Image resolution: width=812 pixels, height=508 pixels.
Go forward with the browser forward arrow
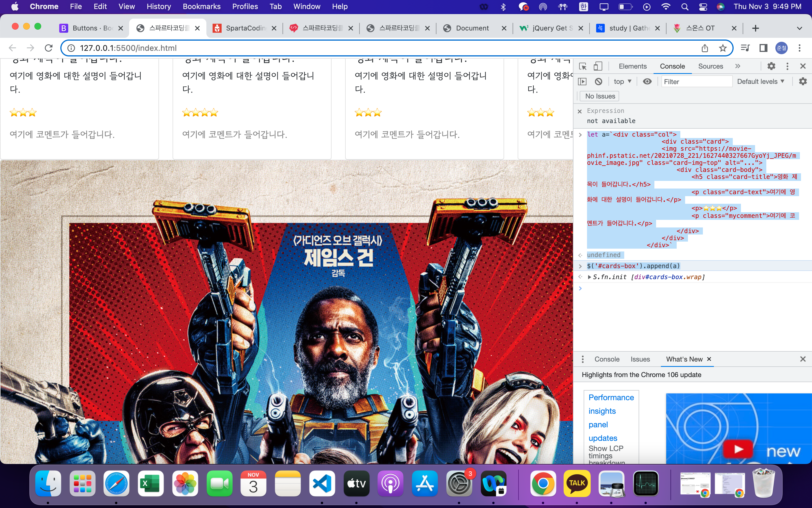pos(30,48)
